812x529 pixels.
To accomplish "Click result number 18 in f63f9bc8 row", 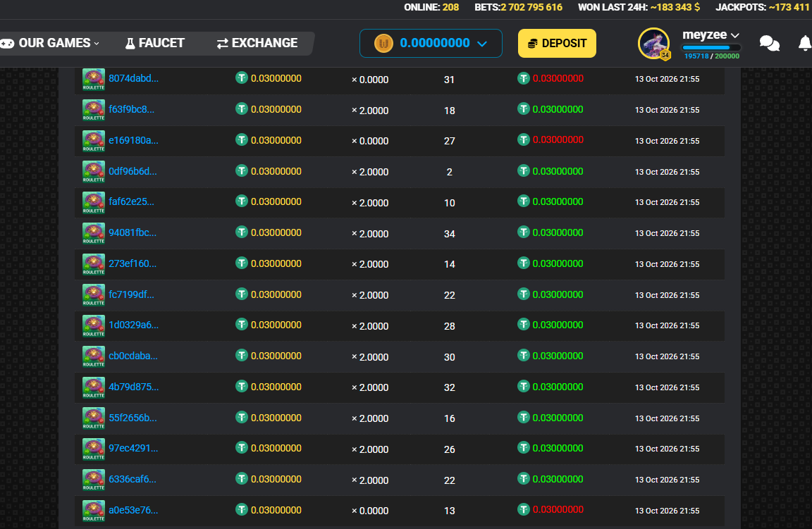I will coord(450,111).
